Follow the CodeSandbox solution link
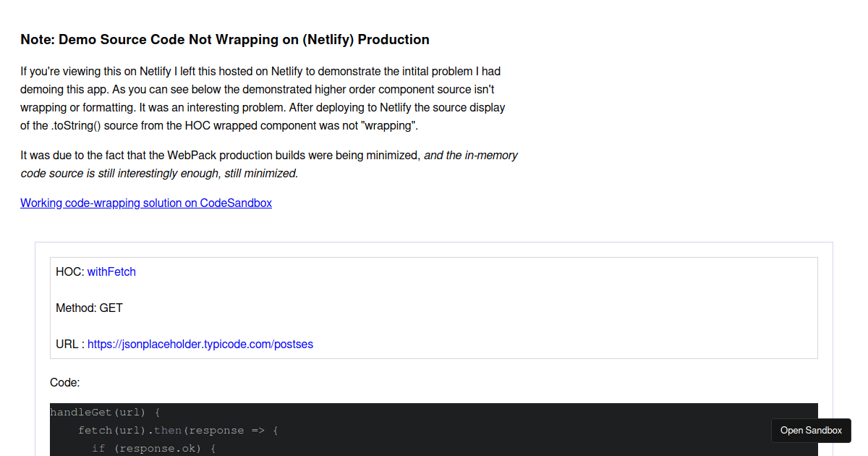Image resolution: width=868 pixels, height=456 pixels. point(145,203)
